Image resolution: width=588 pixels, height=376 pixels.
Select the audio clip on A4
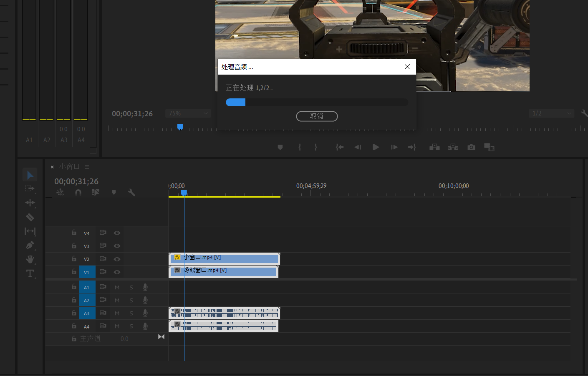pyautogui.click(x=223, y=326)
